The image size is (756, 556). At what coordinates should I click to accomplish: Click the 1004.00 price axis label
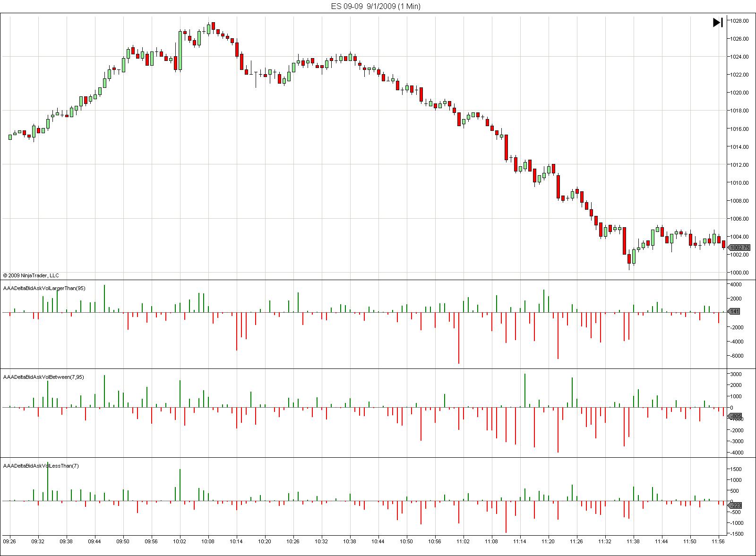[x=739, y=237]
